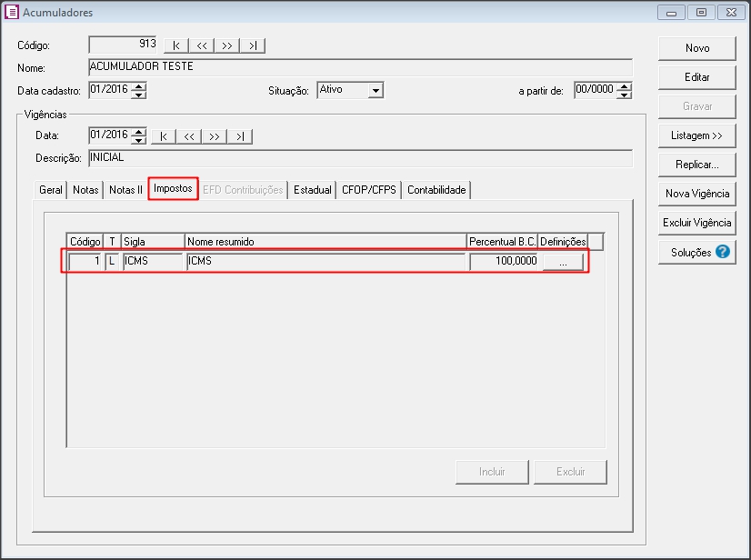
Task: Decrease the 'a partir de' spinner value
Action: tap(624, 95)
